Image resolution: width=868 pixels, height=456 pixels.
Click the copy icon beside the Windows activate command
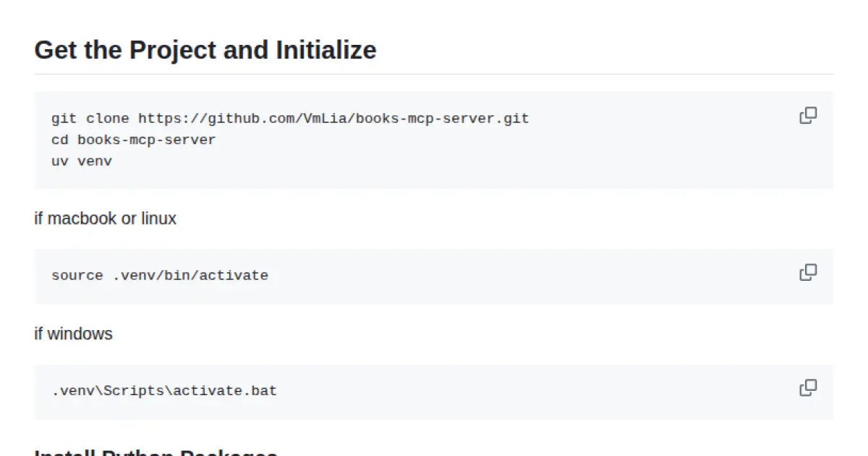point(807,388)
